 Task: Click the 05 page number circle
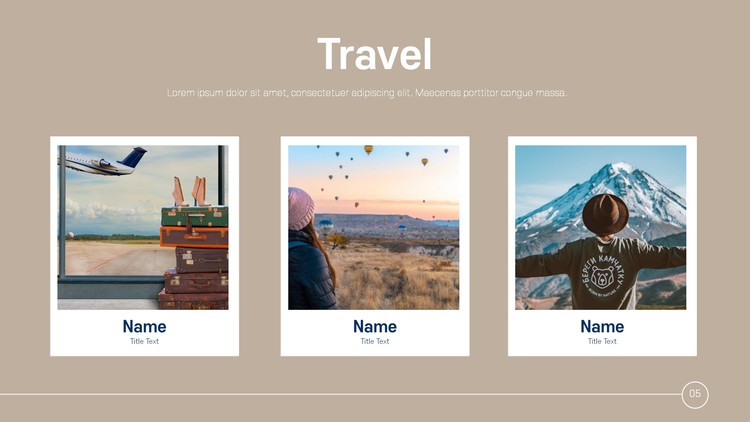(695, 394)
